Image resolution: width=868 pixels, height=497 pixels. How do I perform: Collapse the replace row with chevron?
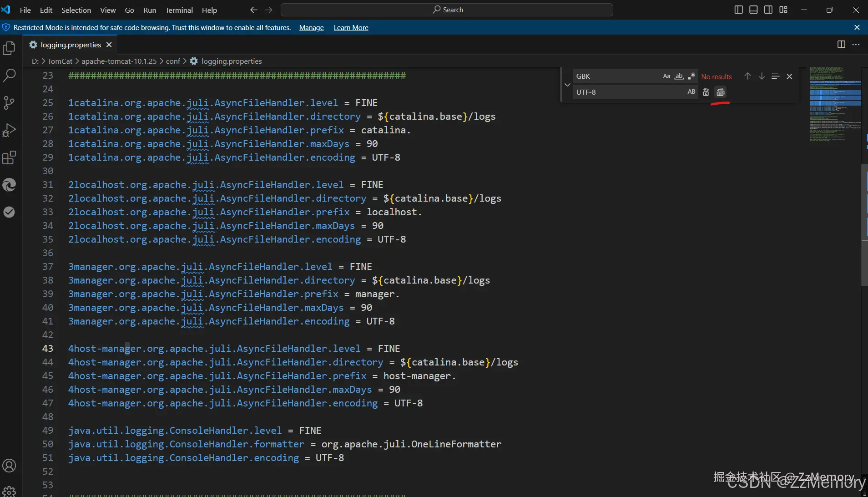pos(567,85)
